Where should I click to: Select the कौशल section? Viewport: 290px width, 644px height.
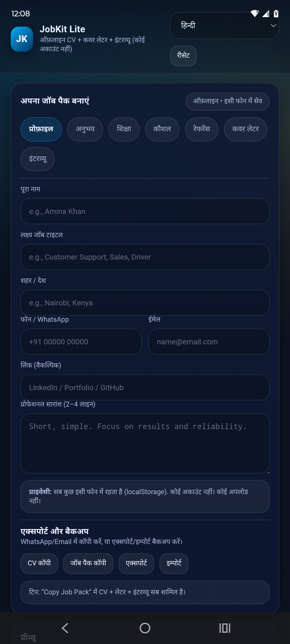pyautogui.click(x=162, y=129)
